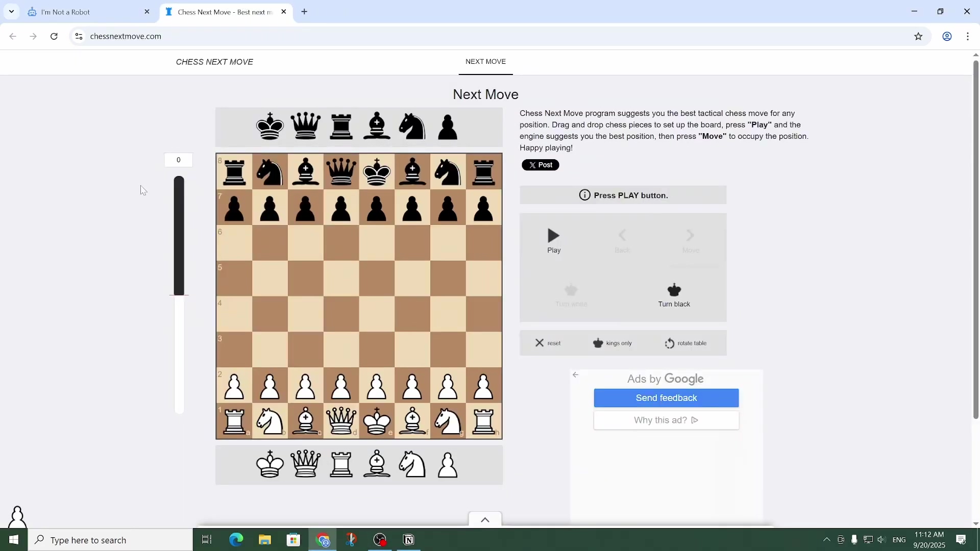Click the black rook on h8
The width and height of the screenshot is (980, 551).
pyautogui.click(x=484, y=172)
